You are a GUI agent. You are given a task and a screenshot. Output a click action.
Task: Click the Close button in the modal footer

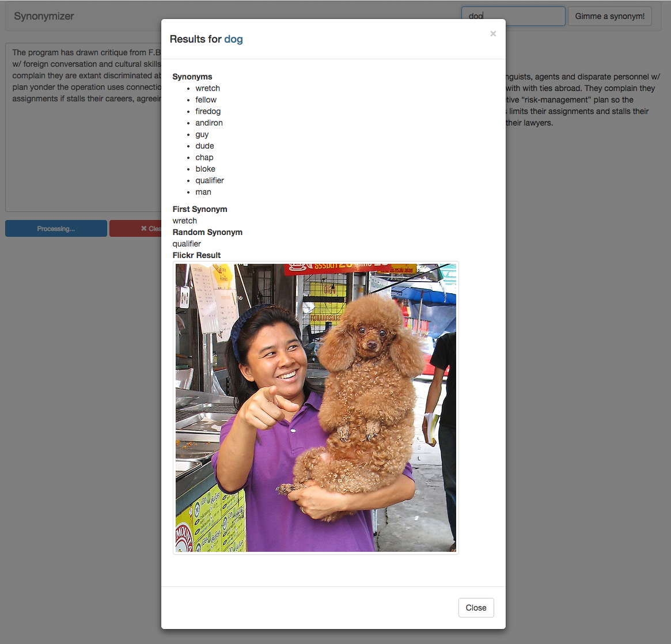click(x=476, y=608)
